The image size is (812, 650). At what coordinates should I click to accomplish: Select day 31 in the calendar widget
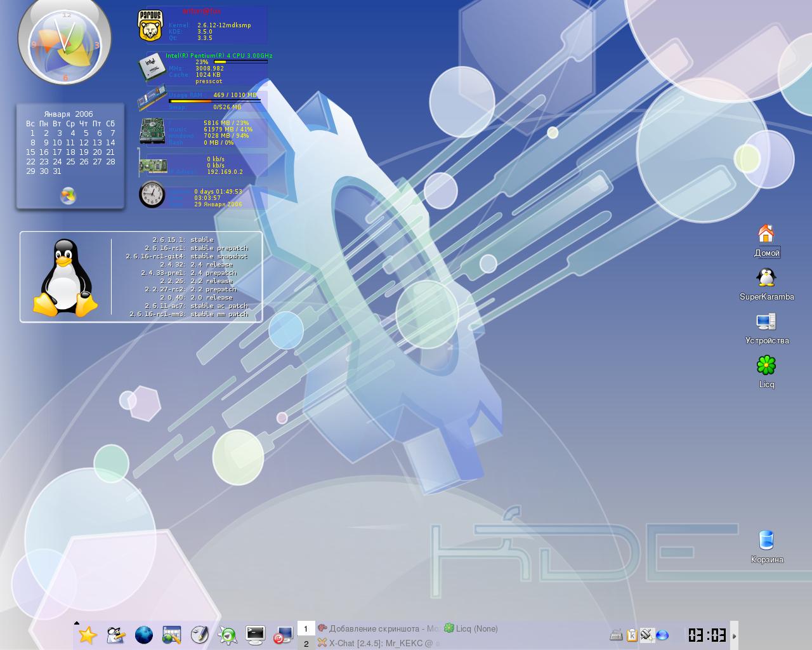(x=57, y=171)
